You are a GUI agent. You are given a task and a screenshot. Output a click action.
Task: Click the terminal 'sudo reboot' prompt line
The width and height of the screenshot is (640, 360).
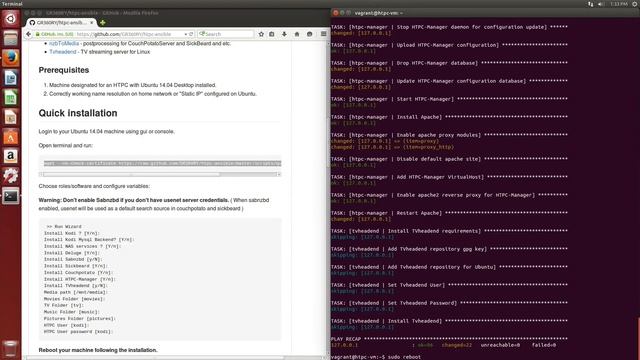click(x=376, y=357)
